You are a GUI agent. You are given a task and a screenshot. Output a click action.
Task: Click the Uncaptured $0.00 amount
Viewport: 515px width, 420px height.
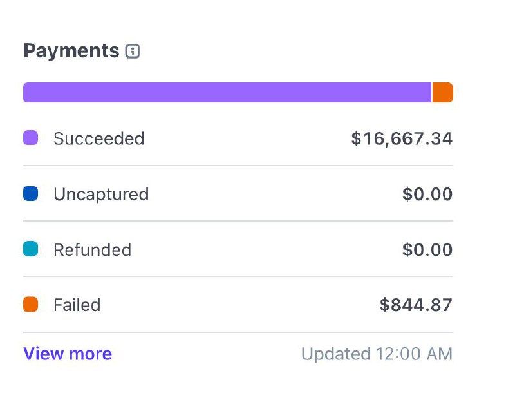(x=427, y=195)
